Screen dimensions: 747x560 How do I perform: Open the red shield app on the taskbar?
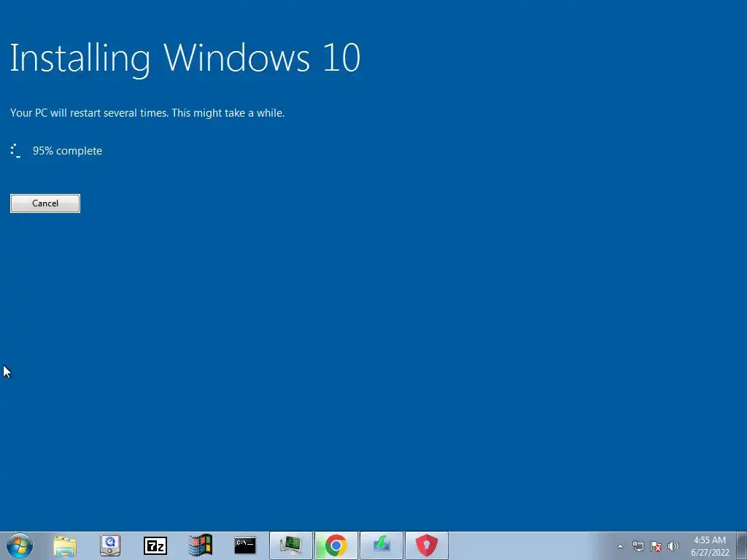click(426, 545)
